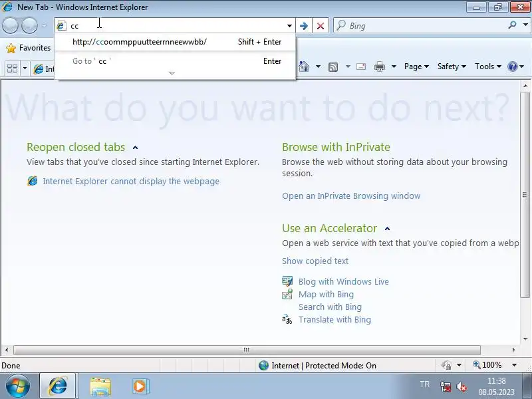
Task: Click Internet Explorer taskbar icon
Action: [x=59, y=386]
